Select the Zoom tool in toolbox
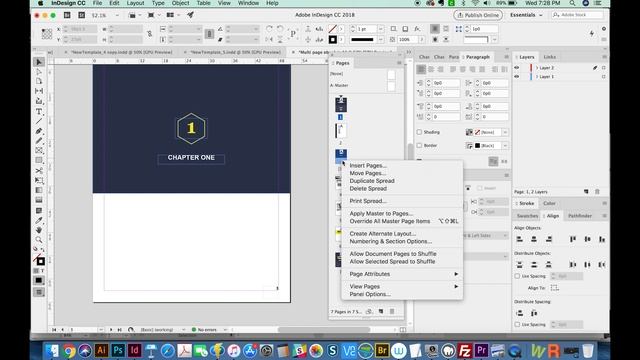The height and width of the screenshot is (360, 640). pos(39,240)
